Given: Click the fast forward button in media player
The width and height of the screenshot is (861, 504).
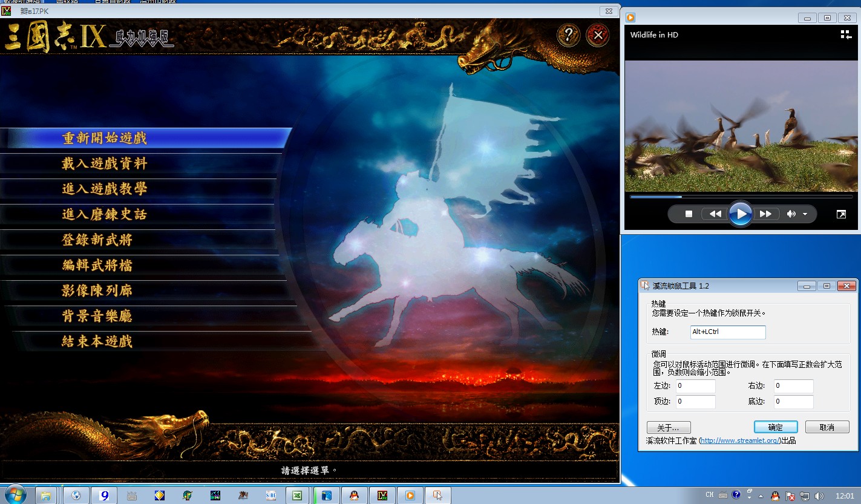Looking at the screenshot, I should (x=765, y=214).
